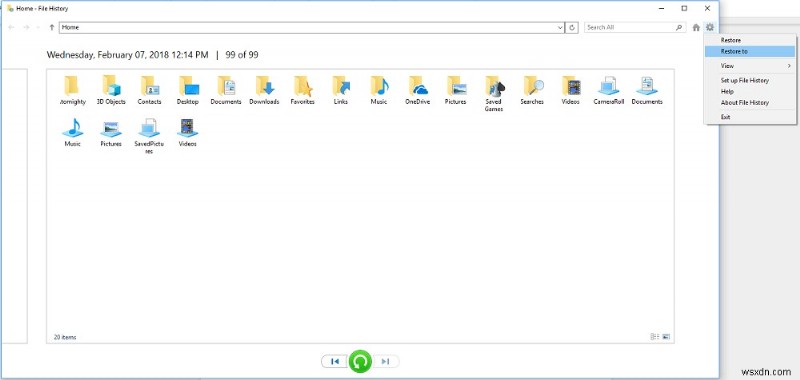Go to the next backup version
800x380 pixels.
[386, 362]
